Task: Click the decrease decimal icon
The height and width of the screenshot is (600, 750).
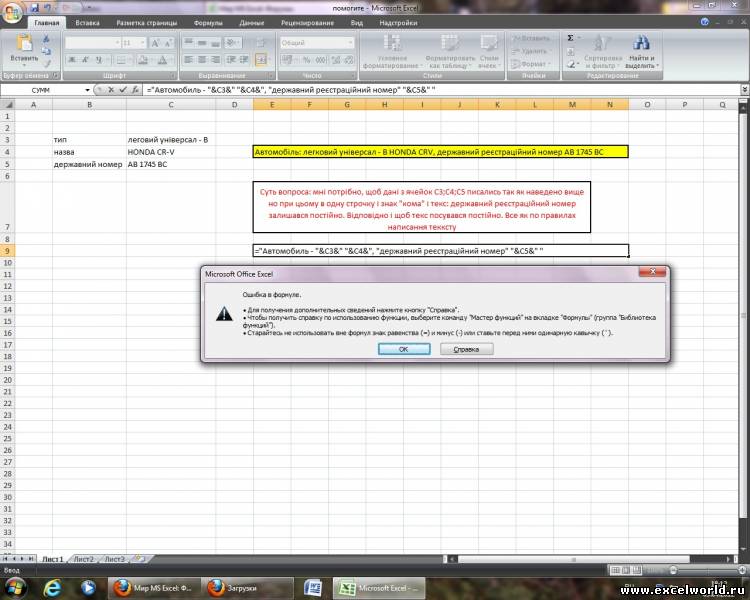Action: (x=349, y=60)
